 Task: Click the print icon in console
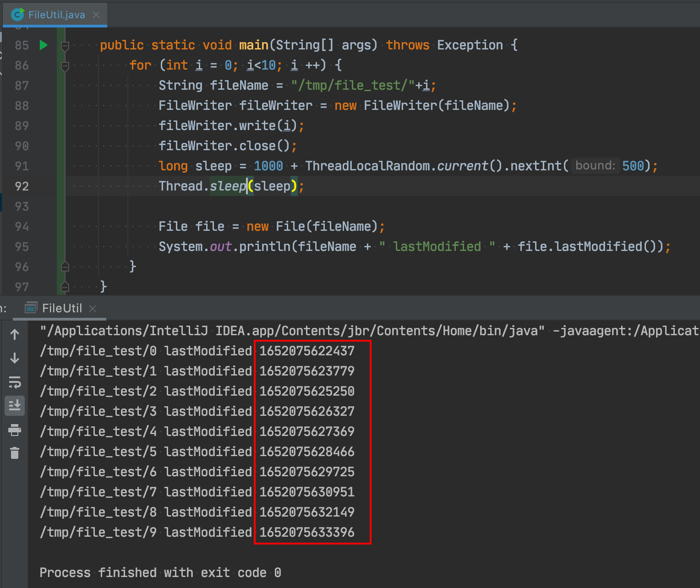[15, 430]
